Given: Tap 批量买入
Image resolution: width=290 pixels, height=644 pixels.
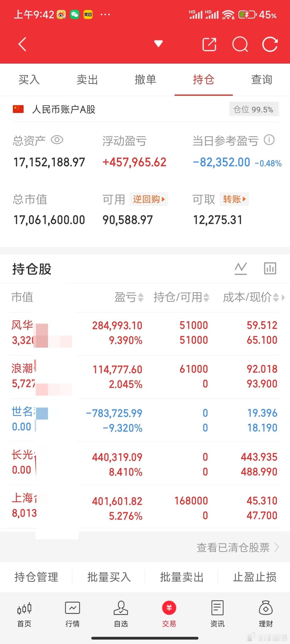Looking at the screenshot, I should pyautogui.click(x=109, y=577).
